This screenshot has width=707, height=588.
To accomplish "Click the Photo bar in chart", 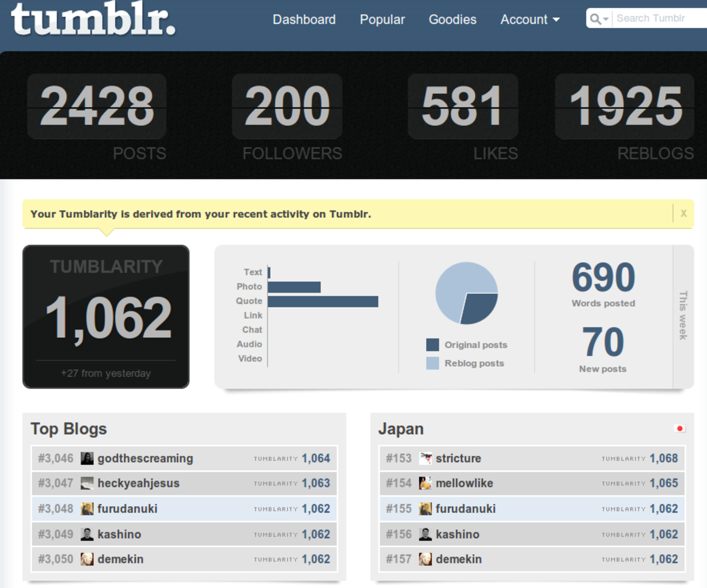I will [294, 287].
